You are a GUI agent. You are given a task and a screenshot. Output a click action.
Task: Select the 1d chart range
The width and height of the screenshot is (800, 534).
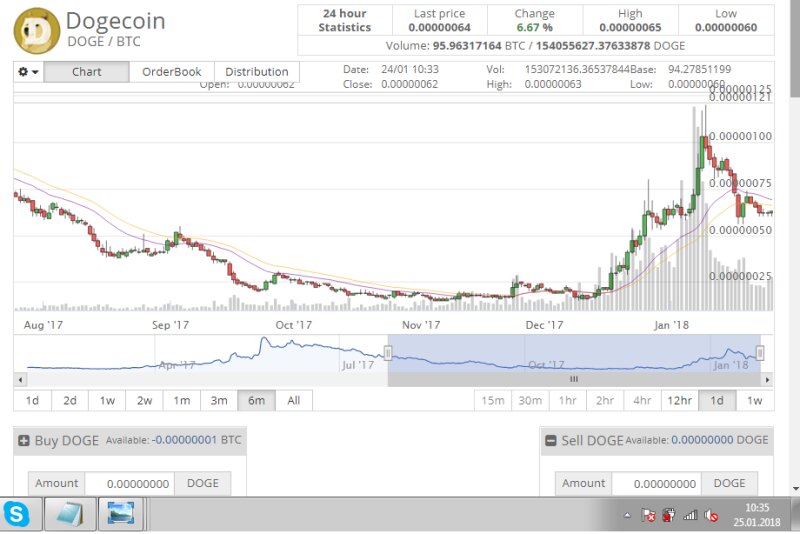(32, 400)
